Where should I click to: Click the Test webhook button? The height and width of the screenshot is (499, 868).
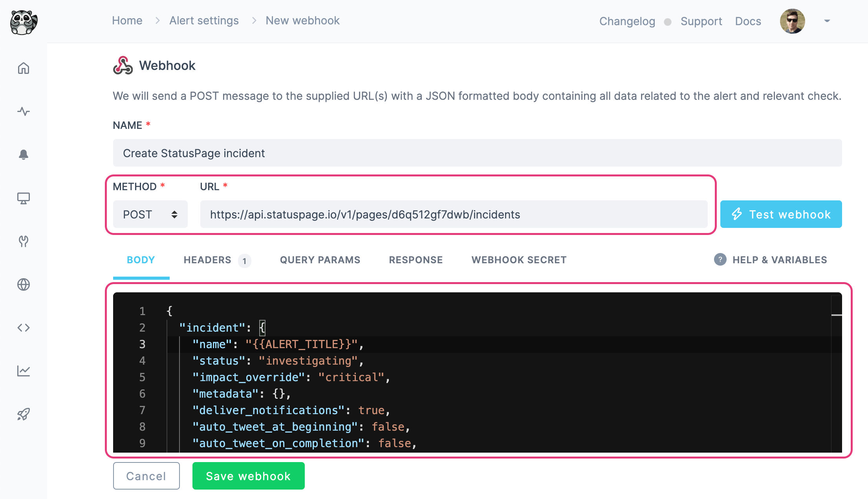(781, 214)
